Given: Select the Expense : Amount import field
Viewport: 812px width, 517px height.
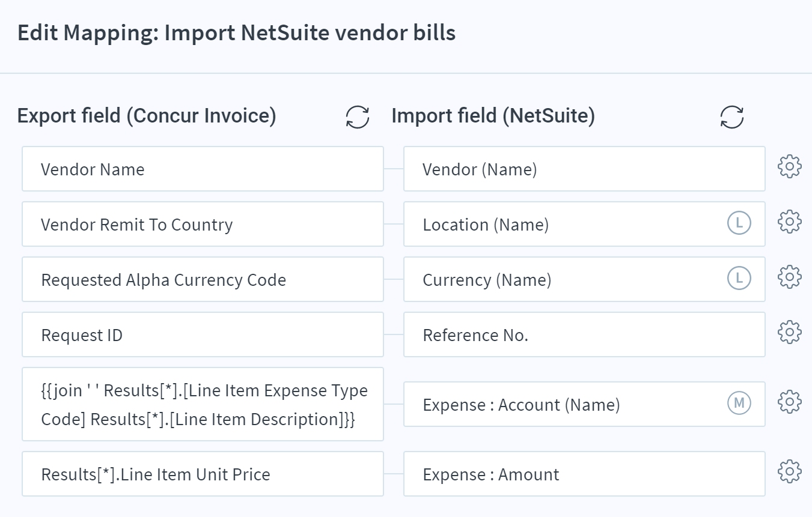Looking at the screenshot, I should point(584,474).
